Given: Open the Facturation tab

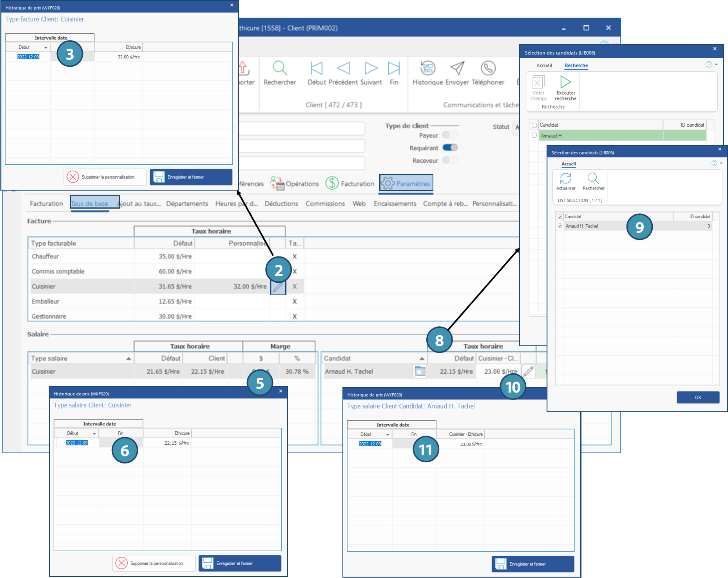Looking at the screenshot, I should tap(350, 184).
